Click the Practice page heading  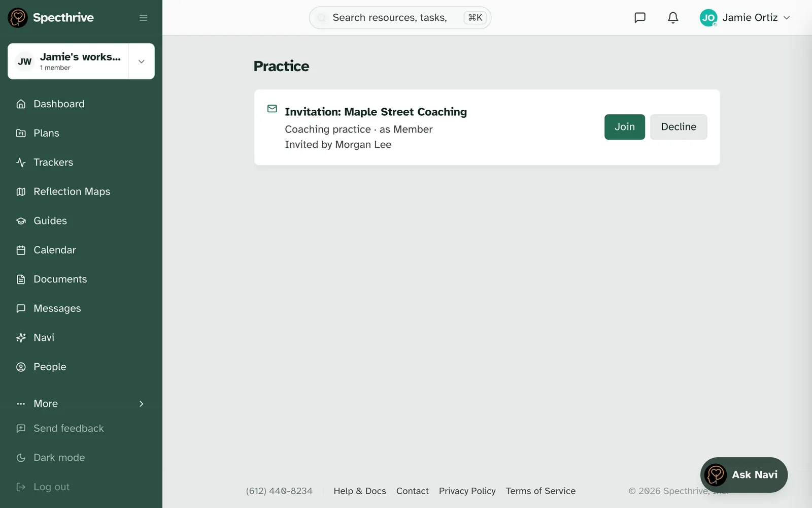point(281,66)
